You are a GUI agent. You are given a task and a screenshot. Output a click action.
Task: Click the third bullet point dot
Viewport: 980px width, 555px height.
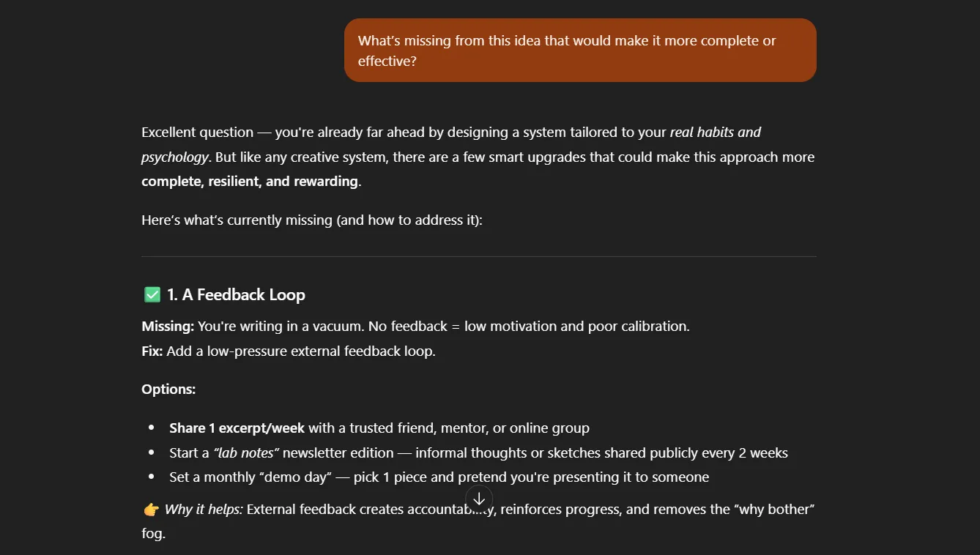[x=152, y=477]
